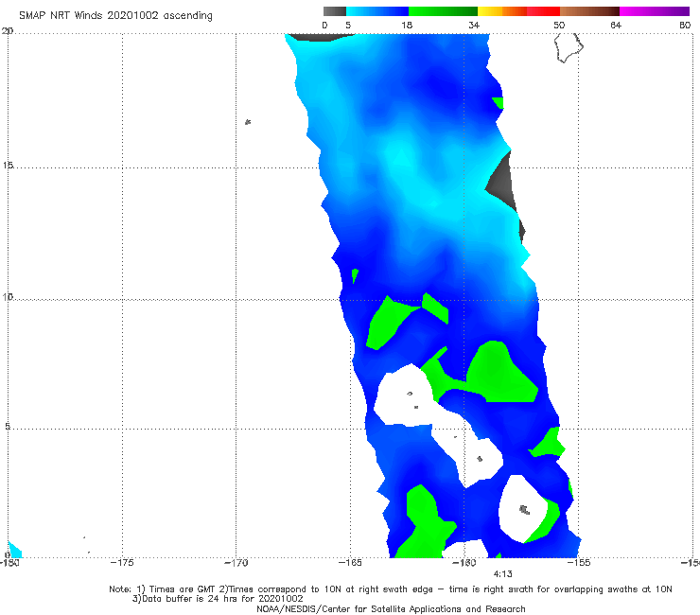Click the longitude axis label -155
The height and width of the screenshot is (615, 700).
pyautogui.click(x=579, y=563)
